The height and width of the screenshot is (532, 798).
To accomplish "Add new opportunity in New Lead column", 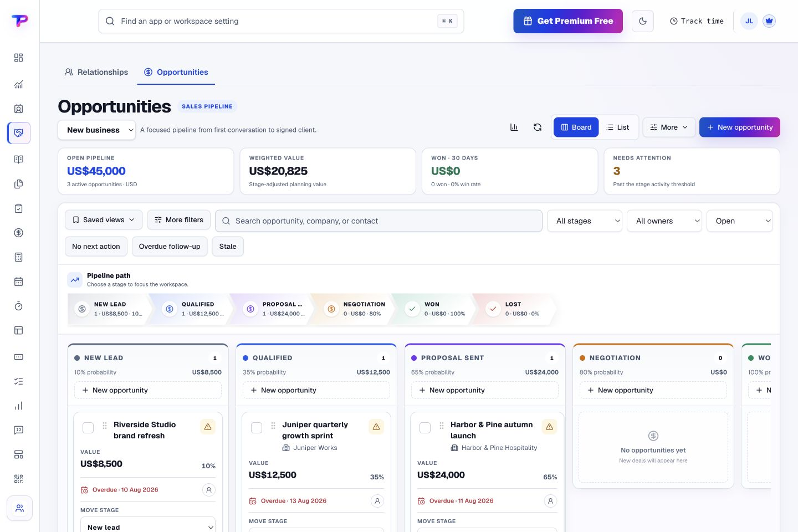I will [x=148, y=390].
